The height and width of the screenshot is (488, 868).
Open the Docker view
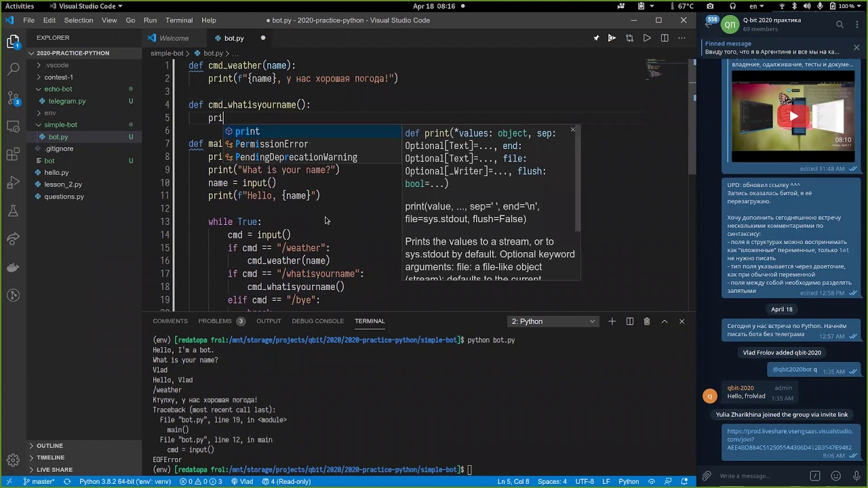(x=13, y=267)
